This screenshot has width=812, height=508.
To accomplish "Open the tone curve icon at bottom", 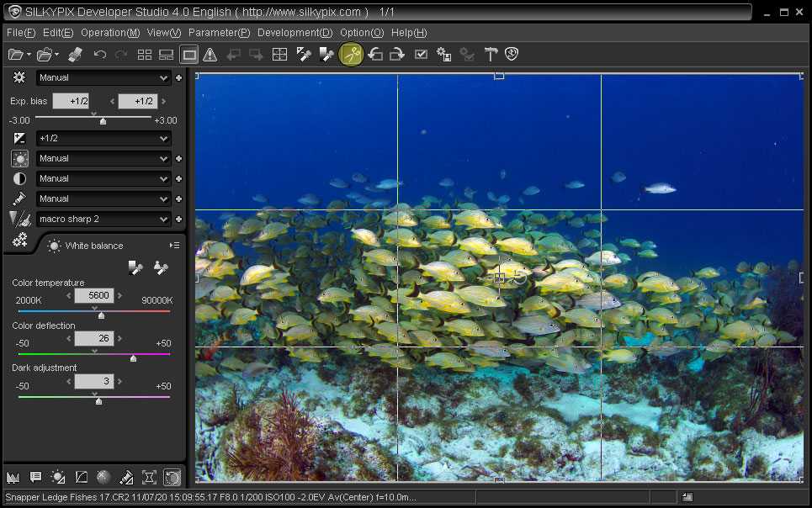I will (x=82, y=477).
